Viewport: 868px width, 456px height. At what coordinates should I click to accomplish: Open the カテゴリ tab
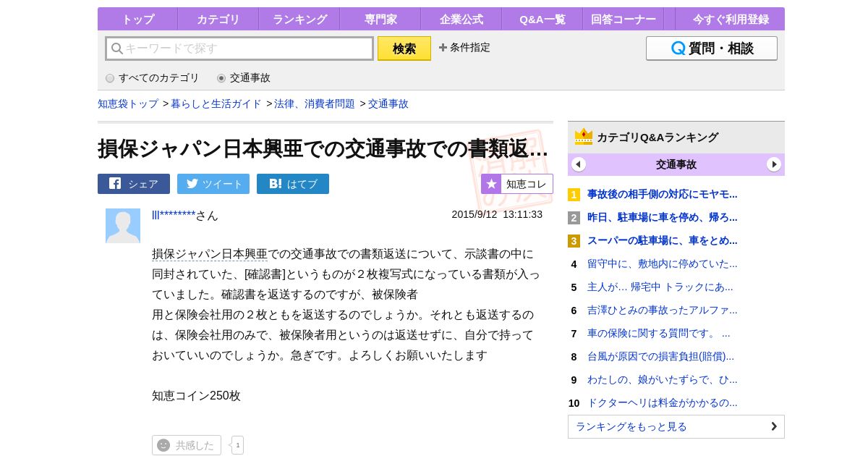pyautogui.click(x=218, y=19)
